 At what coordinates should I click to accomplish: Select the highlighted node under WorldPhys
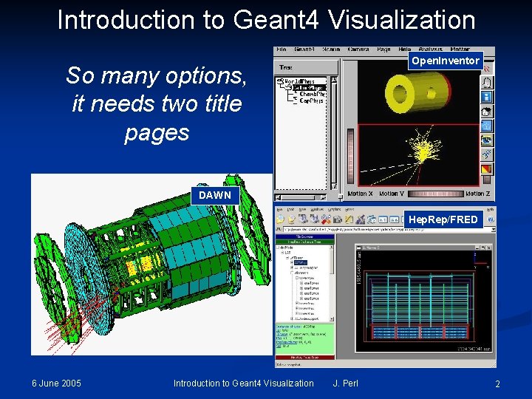pos(309,88)
